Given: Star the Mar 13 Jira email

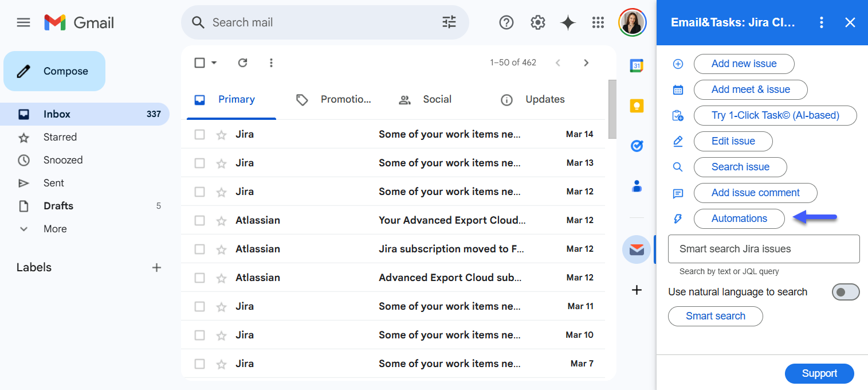Looking at the screenshot, I should tap(221, 163).
